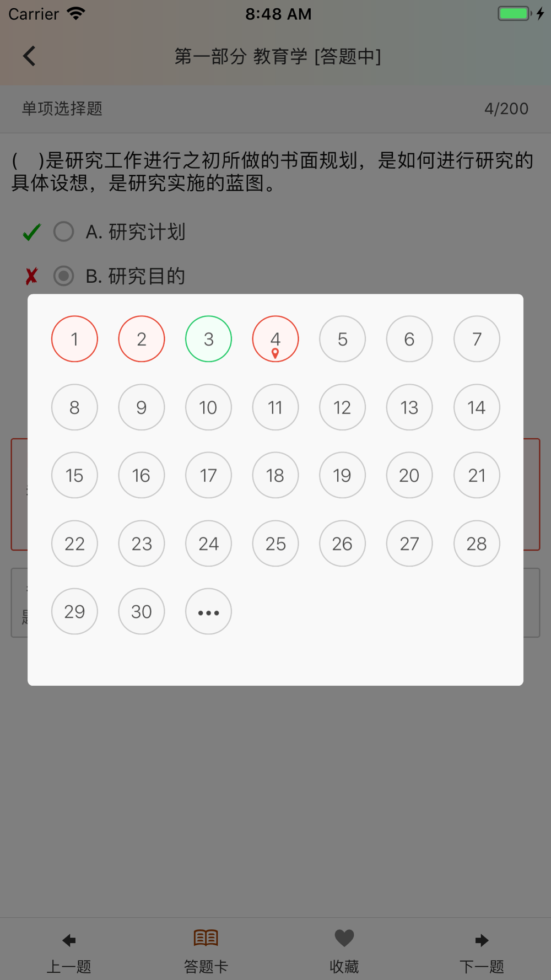The image size is (551, 980).
Task: Jump to question 2
Action: [x=142, y=339]
